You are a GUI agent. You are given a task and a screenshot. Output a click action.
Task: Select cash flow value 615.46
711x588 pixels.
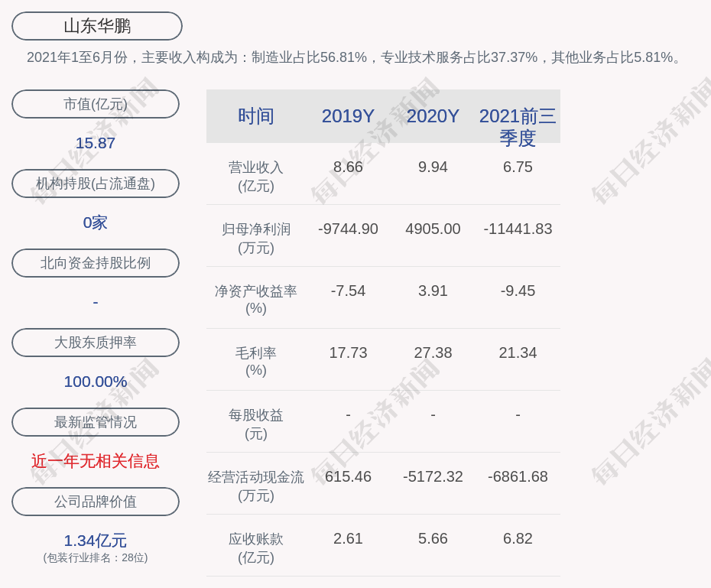348,477
